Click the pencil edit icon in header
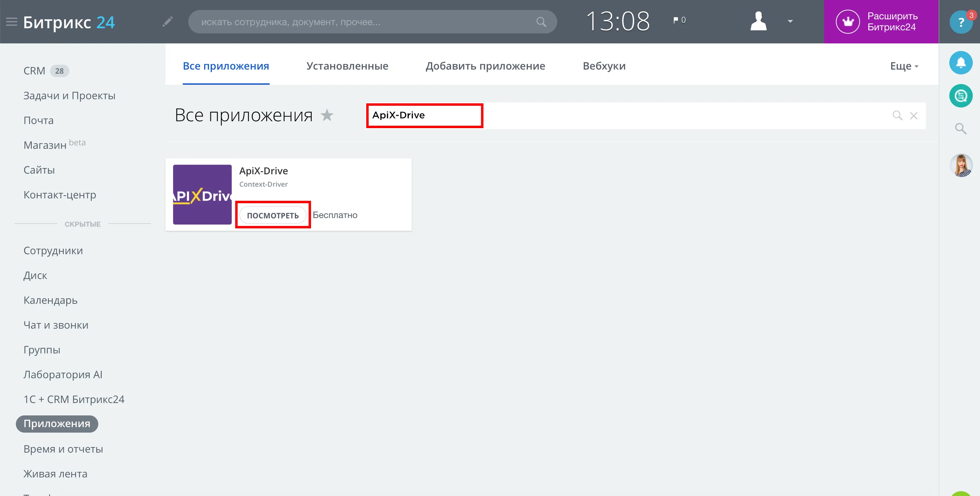Image resolution: width=980 pixels, height=496 pixels. click(168, 22)
